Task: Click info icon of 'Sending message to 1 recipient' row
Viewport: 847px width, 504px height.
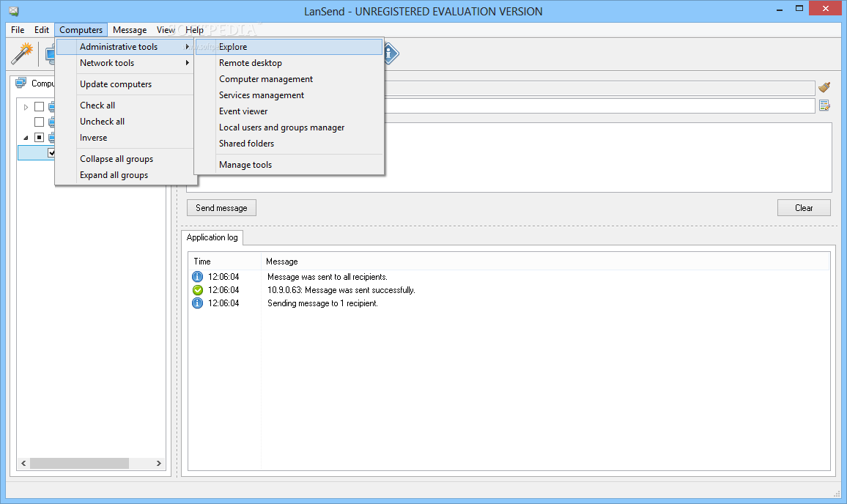Action: pos(198,303)
